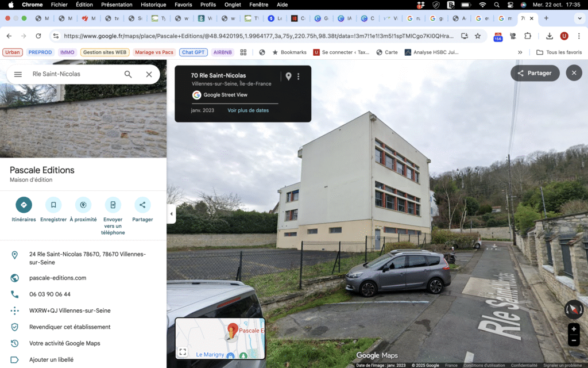The height and width of the screenshot is (368, 588).
Task: Bookmark page with star icon
Action: (x=477, y=36)
